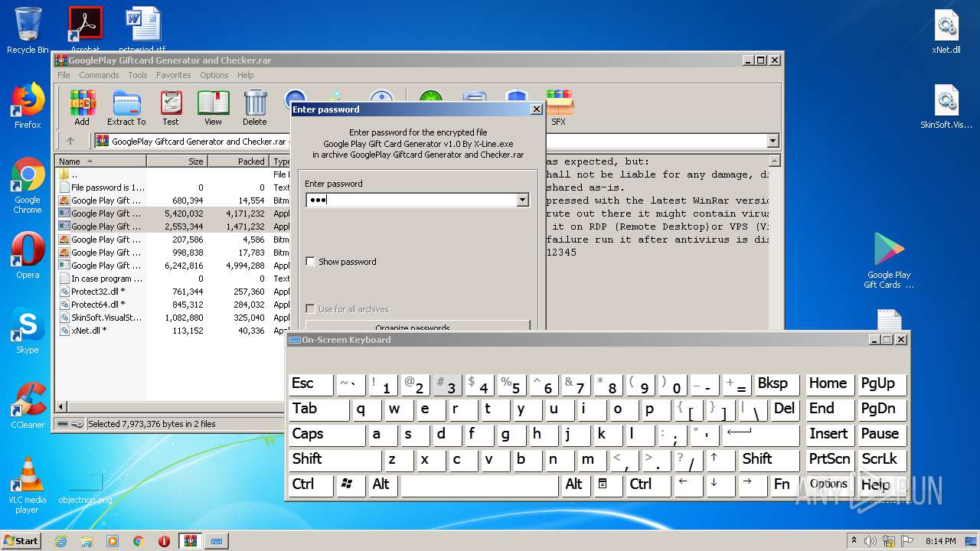
Task: Click the Start button
Action: point(21,541)
